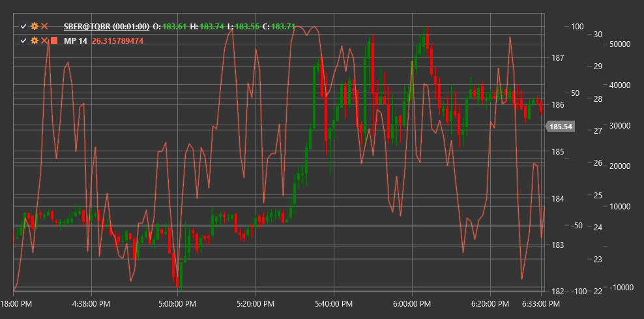Click the SBER@TQBR (00:01:00) link
The image size is (644, 319).
[106, 27]
